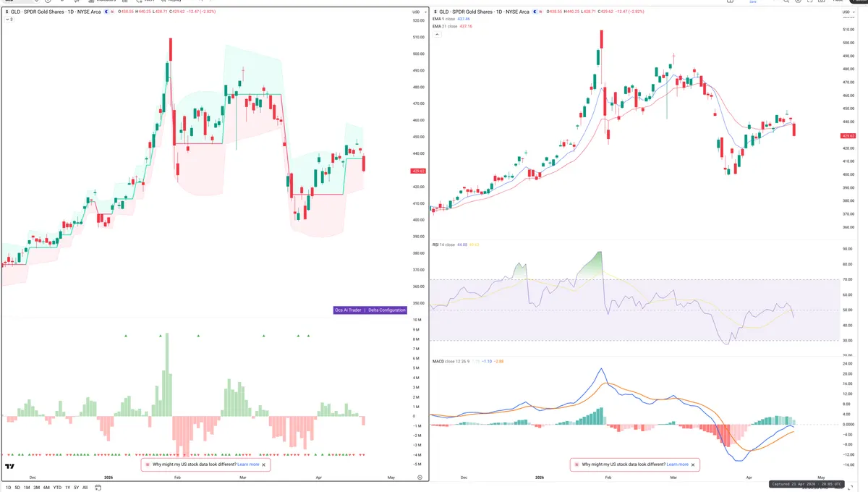Screen dimensions: 868x492
Task: Select the All time range
Action: (85, 488)
